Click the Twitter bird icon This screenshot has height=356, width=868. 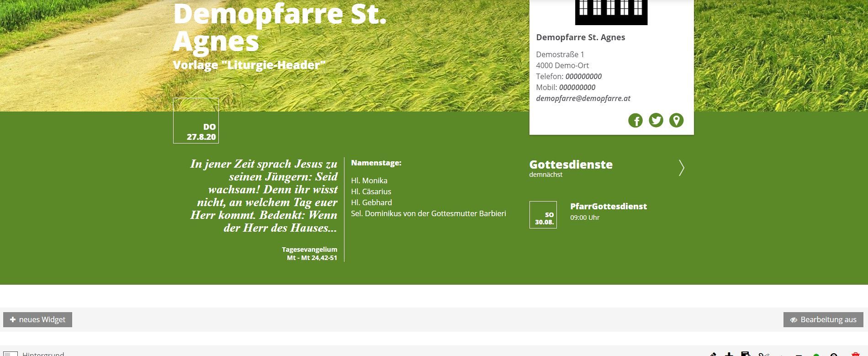click(x=656, y=121)
